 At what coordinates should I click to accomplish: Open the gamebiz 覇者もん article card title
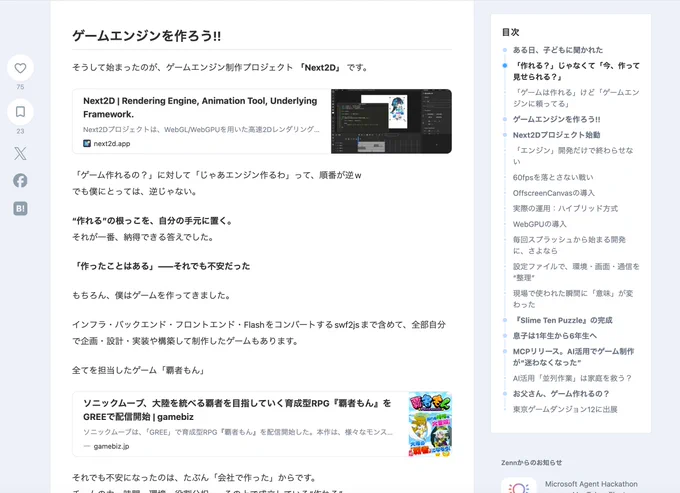click(x=237, y=410)
